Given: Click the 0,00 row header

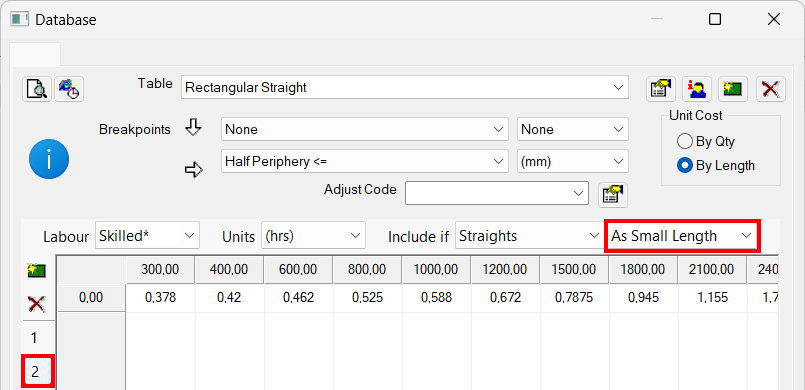Looking at the screenshot, I should 91,298.
